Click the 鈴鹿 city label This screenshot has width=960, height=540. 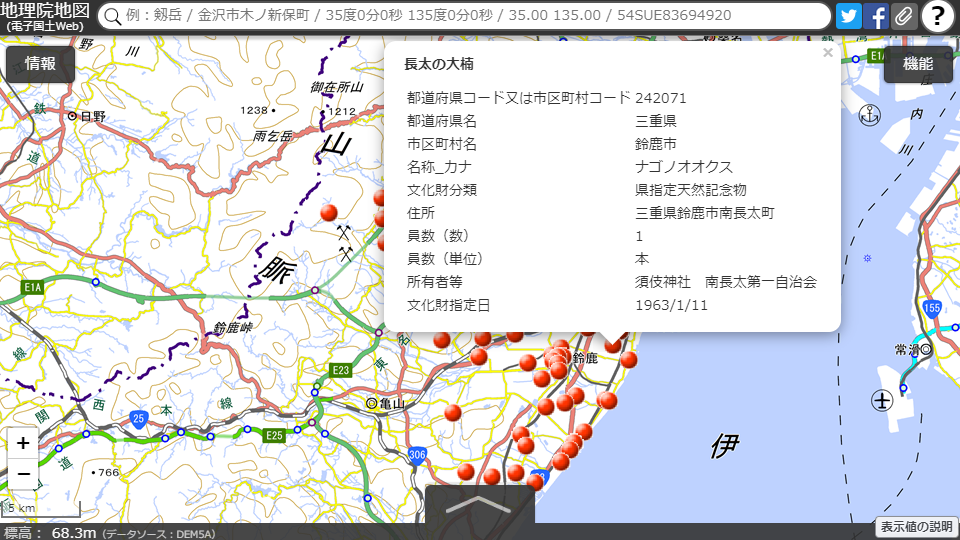pyautogui.click(x=585, y=358)
